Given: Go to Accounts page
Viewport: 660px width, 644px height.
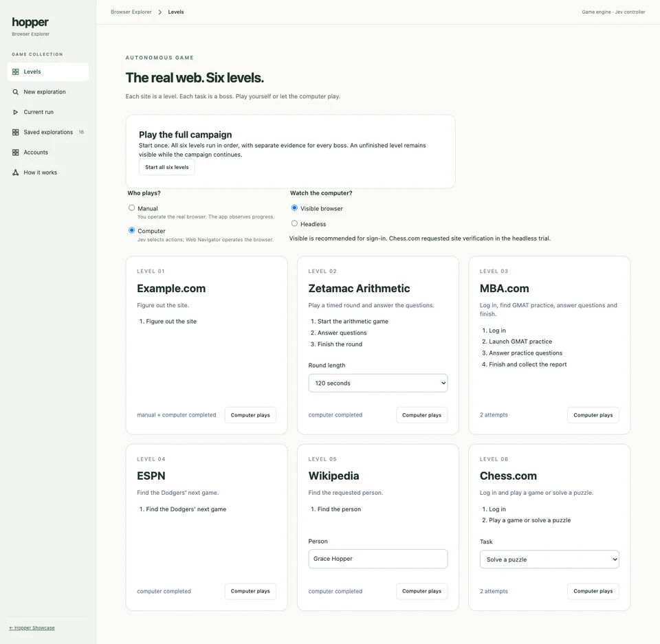Looking at the screenshot, I should [x=48, y=153].
